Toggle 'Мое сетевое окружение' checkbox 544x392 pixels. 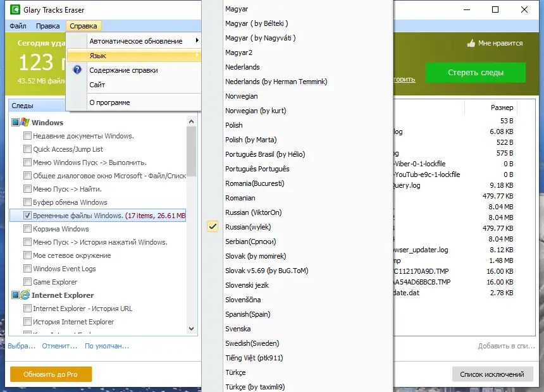tap(27, 255)
